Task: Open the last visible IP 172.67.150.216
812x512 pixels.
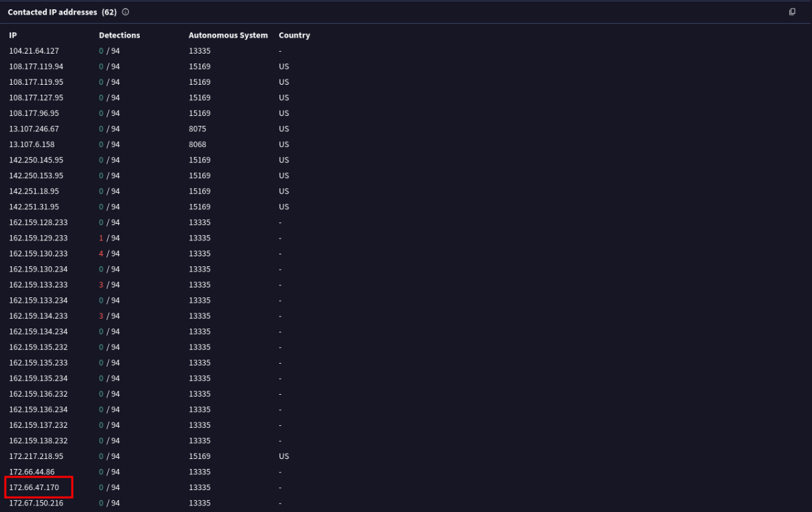Action: pos(36,503)
